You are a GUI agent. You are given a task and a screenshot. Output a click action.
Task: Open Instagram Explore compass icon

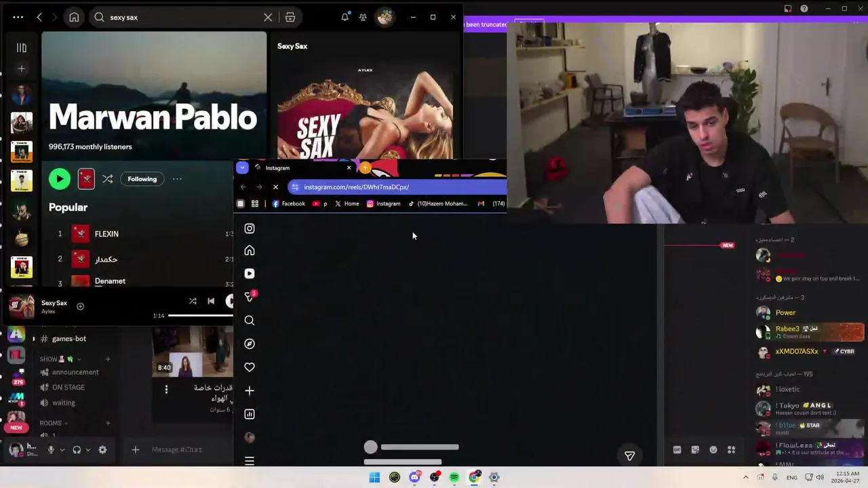coord(250,344)
